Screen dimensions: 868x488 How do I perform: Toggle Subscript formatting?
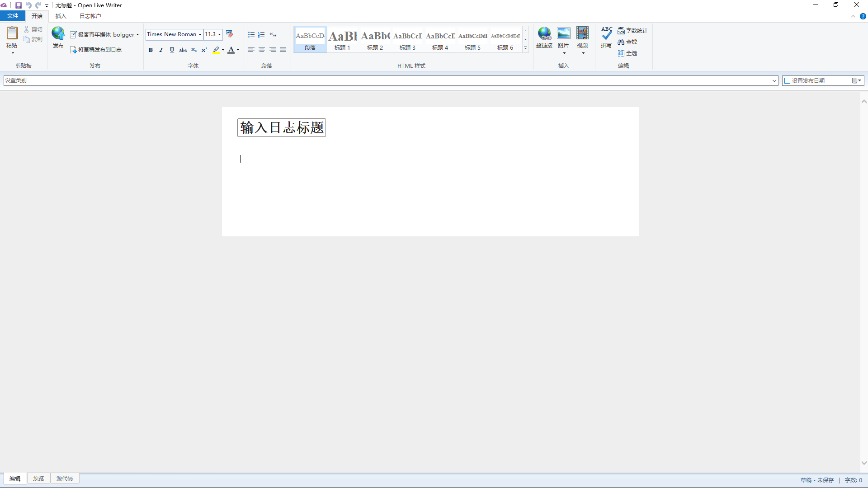[x=193, y=50]
